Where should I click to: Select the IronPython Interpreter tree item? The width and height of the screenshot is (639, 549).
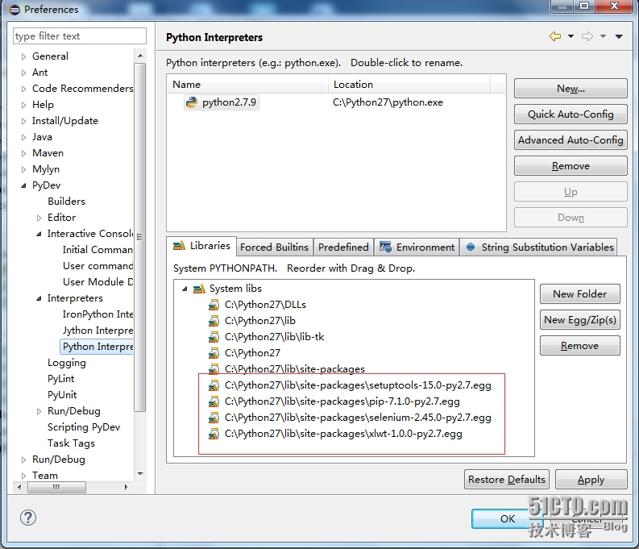(98, 315)
